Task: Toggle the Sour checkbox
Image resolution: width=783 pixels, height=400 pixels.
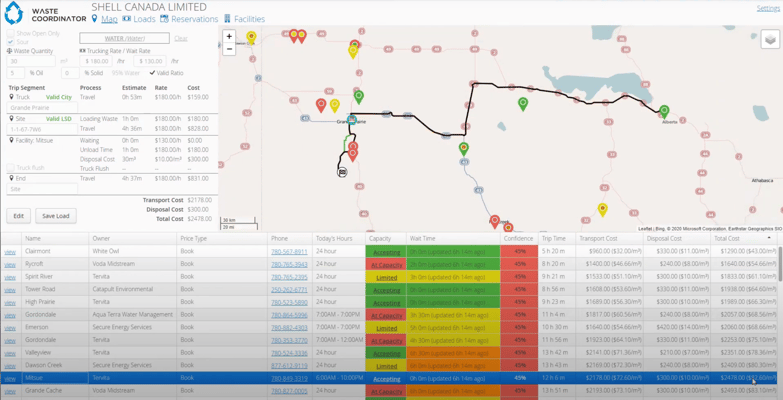Action: pos(10,42)
